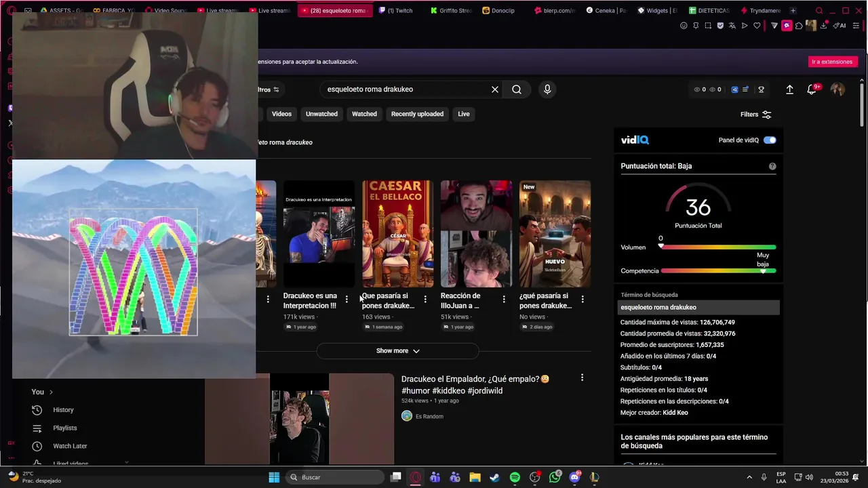
Task: Click the help question mark beside Puntuación total
Action: click(772, 166)
